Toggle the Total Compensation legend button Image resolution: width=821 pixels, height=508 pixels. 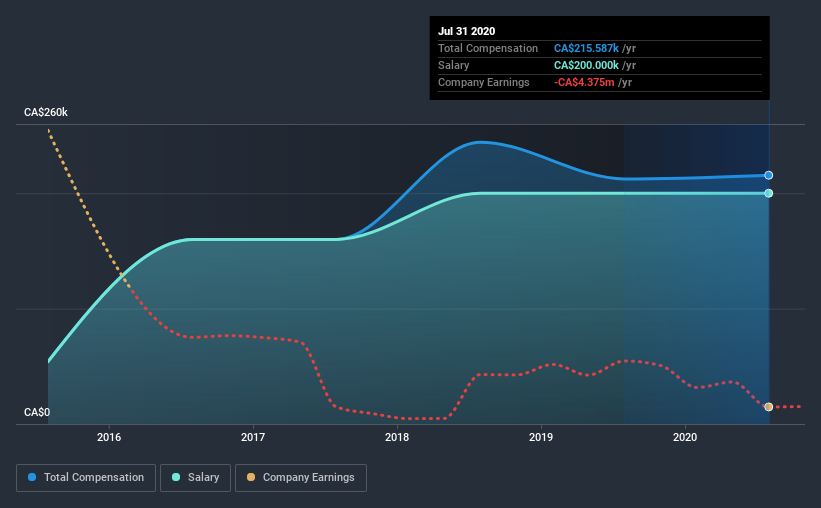point(86,478)
